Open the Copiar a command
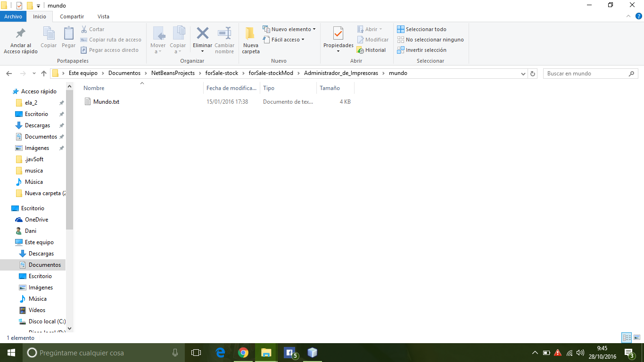 click(x=178, y=40)
